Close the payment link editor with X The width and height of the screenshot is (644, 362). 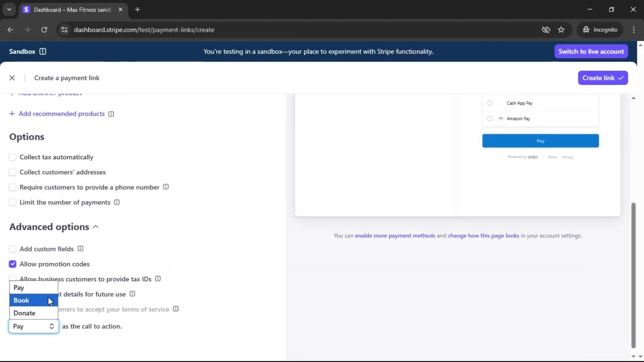(x=12, y=78)
